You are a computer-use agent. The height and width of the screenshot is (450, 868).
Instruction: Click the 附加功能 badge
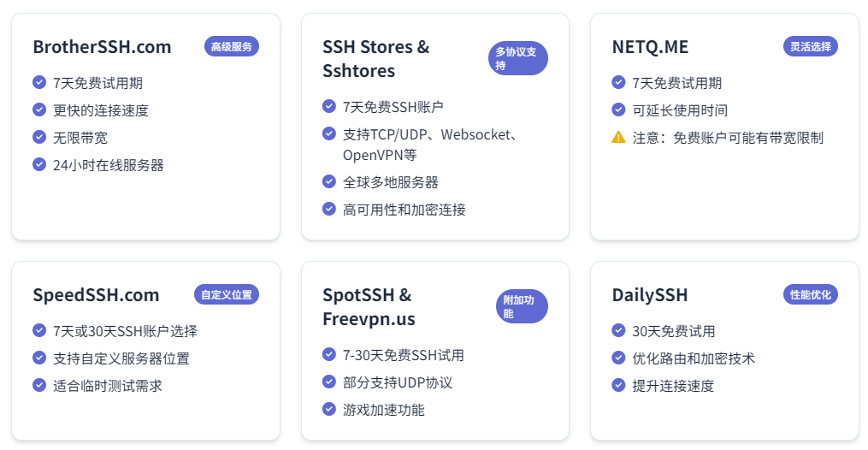pos(522,306)
